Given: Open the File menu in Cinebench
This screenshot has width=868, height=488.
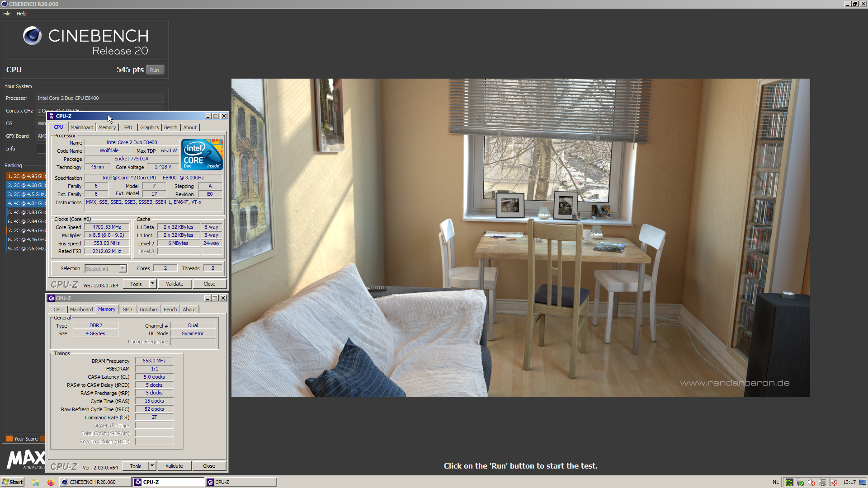Looking at the screenshot, I should point(7,14).
